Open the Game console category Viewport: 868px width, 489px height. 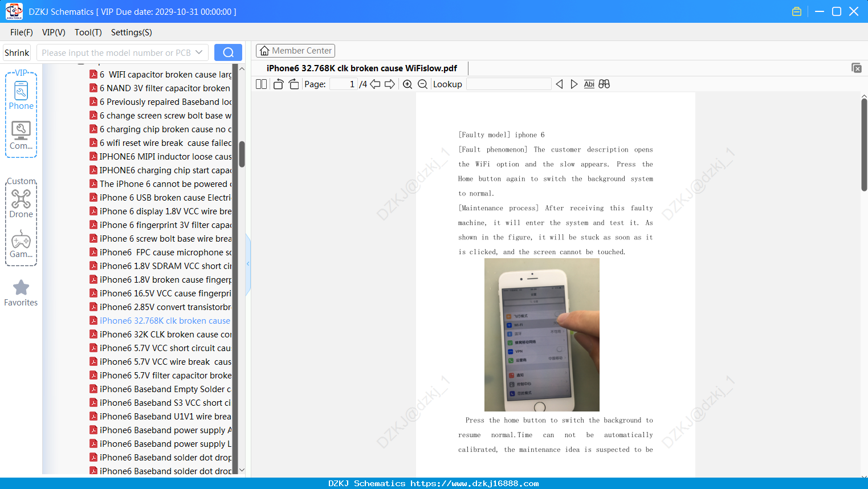[x=21, y=243]
